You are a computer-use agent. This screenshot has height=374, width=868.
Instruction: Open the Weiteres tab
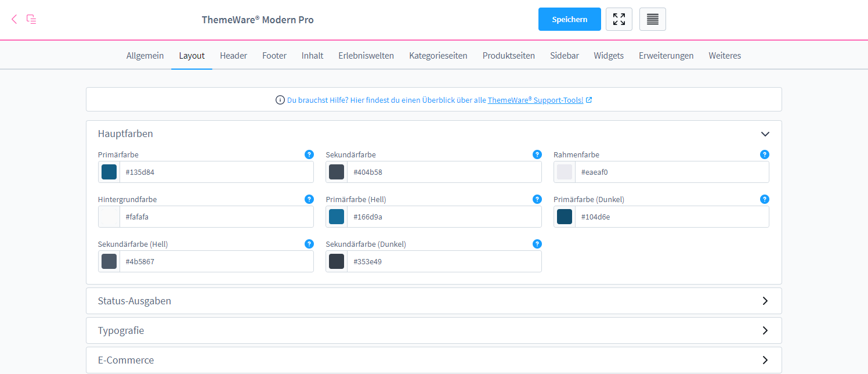[725, 56]
